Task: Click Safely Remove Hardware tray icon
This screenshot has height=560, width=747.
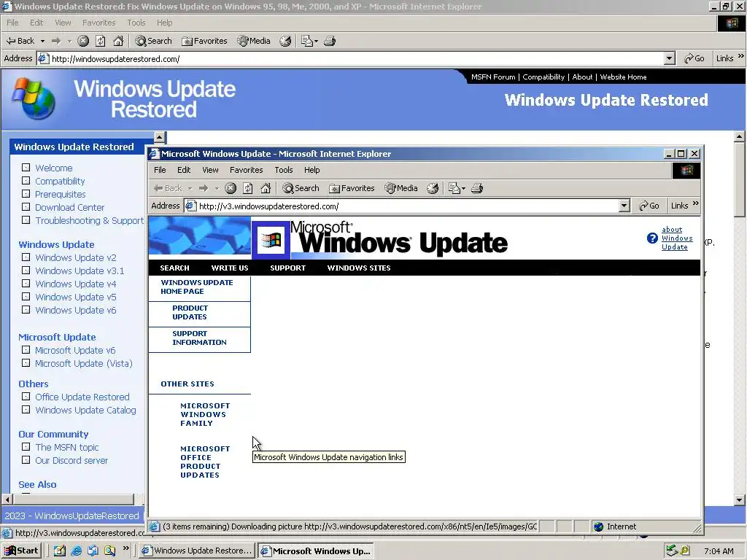Action: (x=672, y=551)
